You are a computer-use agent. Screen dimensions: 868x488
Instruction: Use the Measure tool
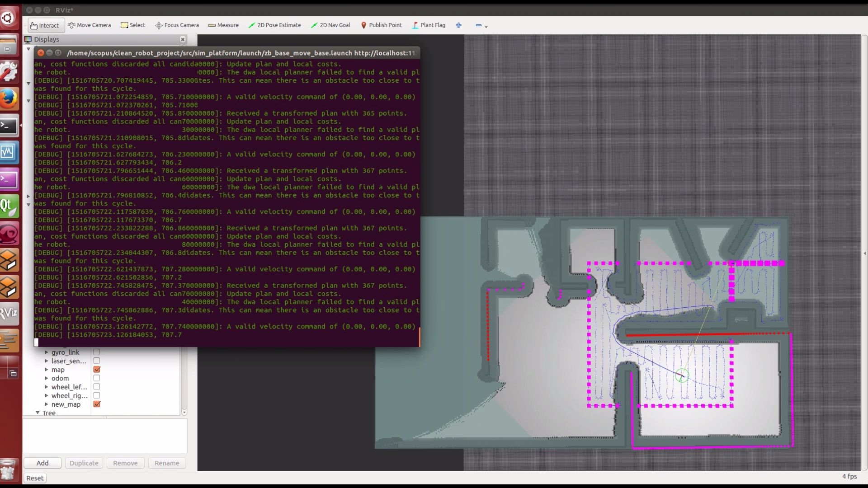pyautogui.click(x=223, y=25)
